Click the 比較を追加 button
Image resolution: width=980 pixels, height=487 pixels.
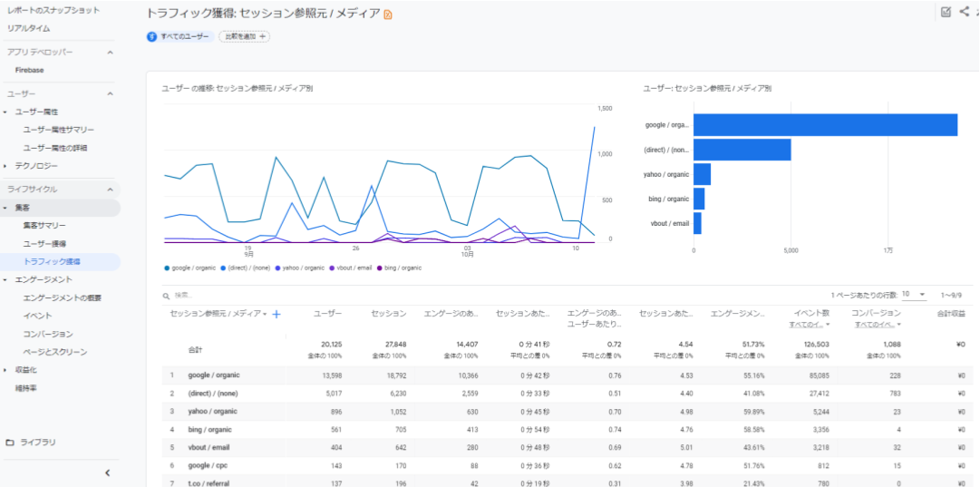(244, 36)
